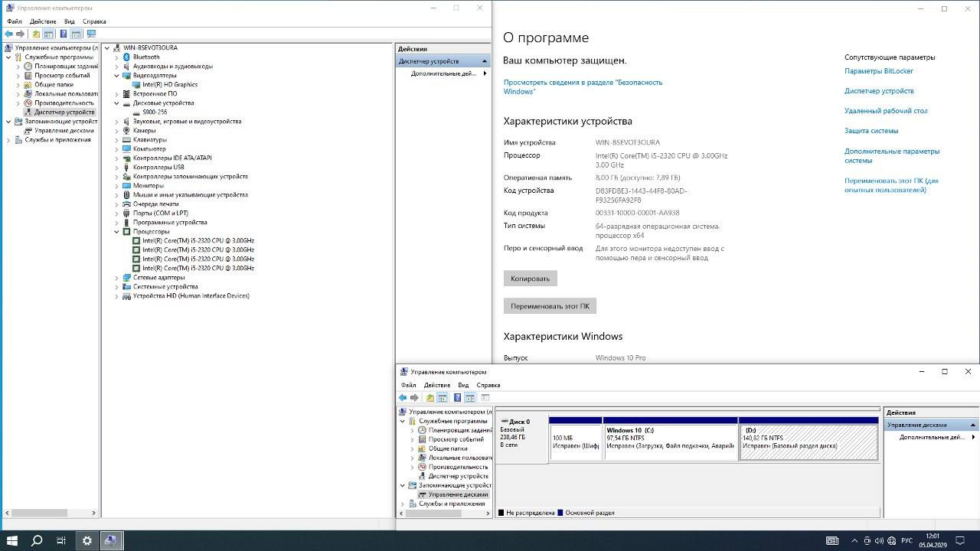Open the Удаленный рабочий стол link
The height and width of the screenshot is (551, 980).
point(886,111)
